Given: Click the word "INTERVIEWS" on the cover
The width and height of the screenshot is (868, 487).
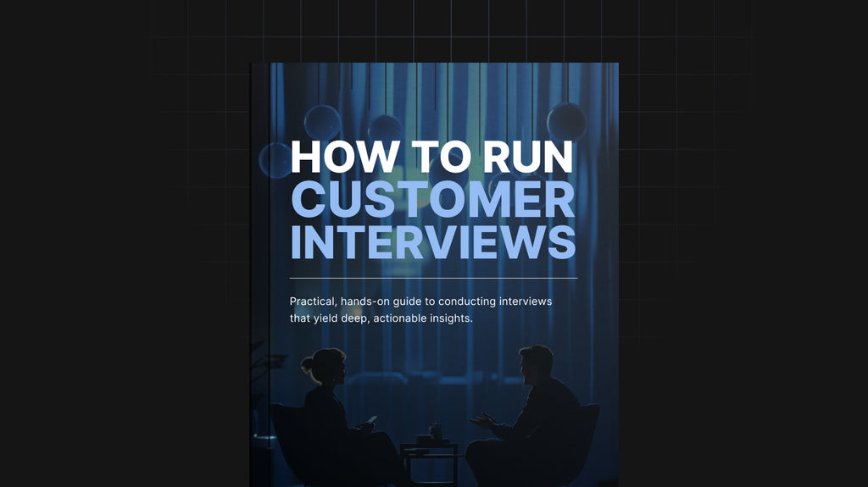Looking at the screenshot, I should tap(432, 242).
